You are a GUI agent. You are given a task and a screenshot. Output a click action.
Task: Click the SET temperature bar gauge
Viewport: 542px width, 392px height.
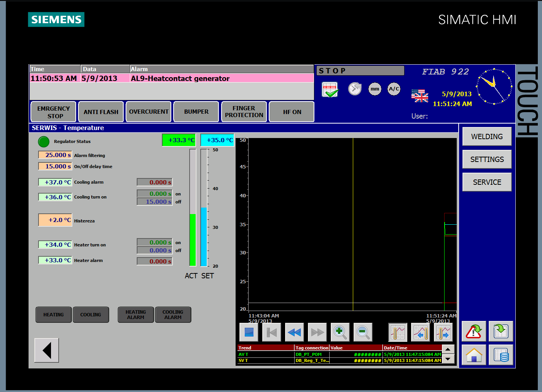[x=204, y=208]
